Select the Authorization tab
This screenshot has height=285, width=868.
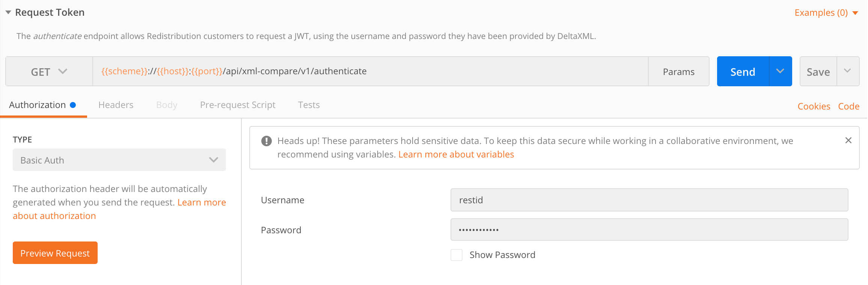point(38,105)
